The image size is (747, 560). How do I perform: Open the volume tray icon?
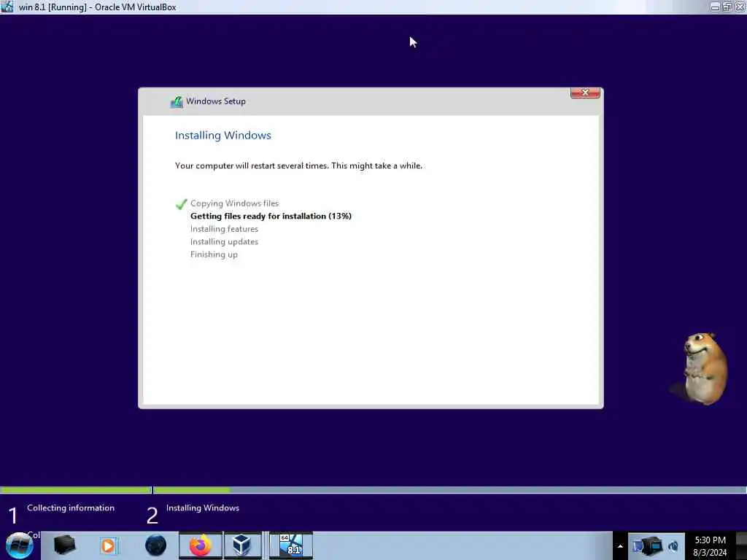(x=673, y=546)
